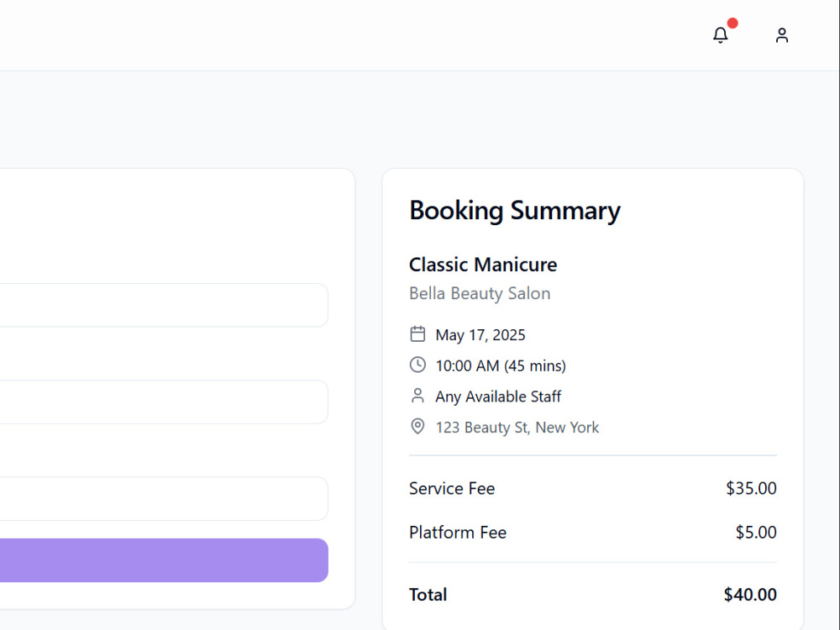Click the Booking Summary heading
Image resolution: width=840 pixels, height=630 pixels.
tap(514, 211)
